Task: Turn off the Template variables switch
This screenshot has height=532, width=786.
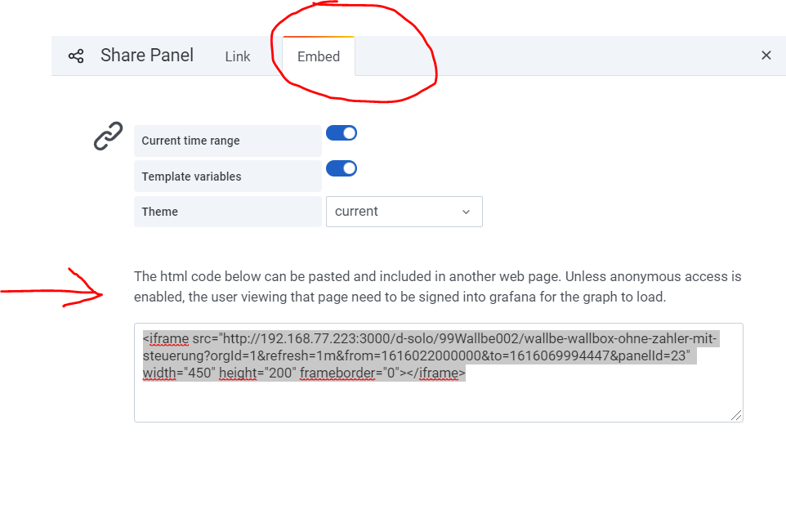Action: tap(342, 168)
